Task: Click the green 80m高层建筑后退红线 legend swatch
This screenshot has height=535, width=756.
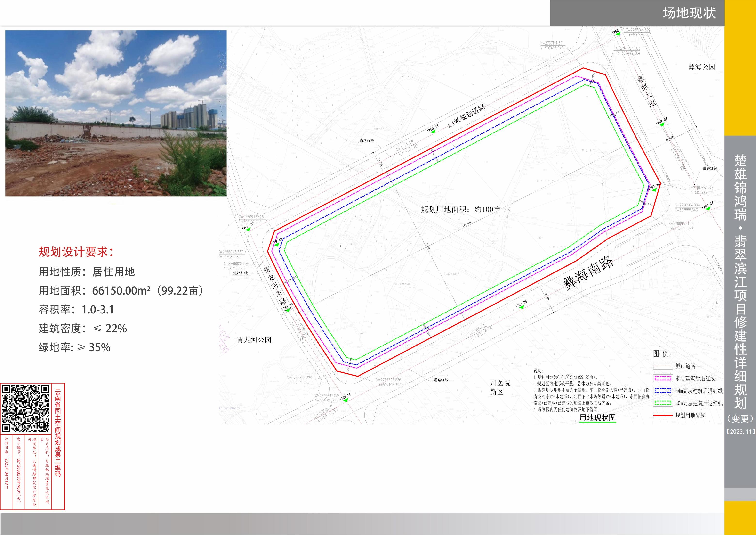Action: tap(663, 403)
